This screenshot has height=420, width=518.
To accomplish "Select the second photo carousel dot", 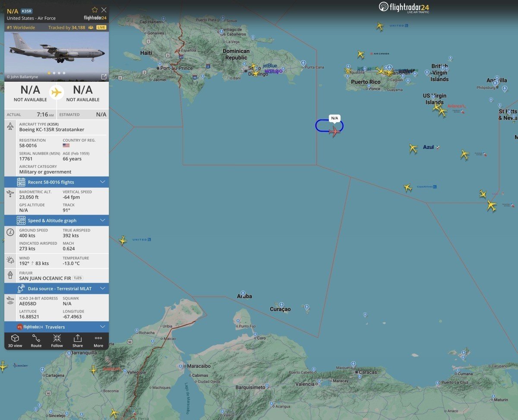I will click(x=54, y=73).
